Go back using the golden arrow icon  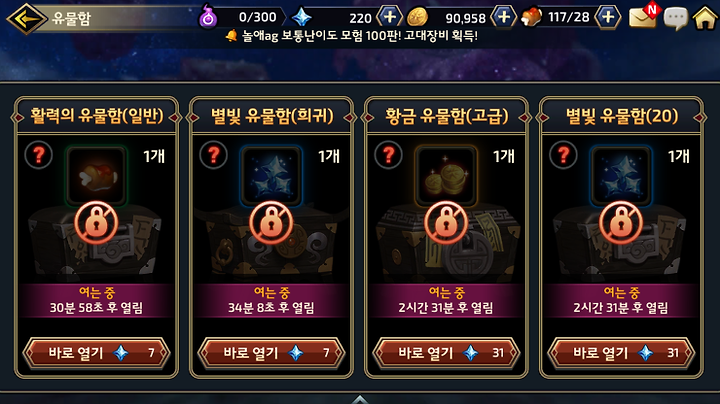[26, 18]
